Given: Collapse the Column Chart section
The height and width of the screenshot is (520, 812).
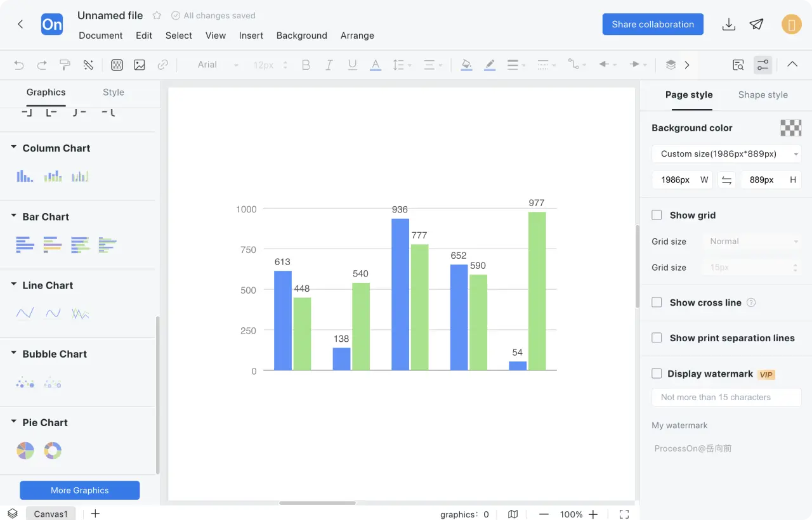Looking at the screenshot, I should (x=13, y=148).
